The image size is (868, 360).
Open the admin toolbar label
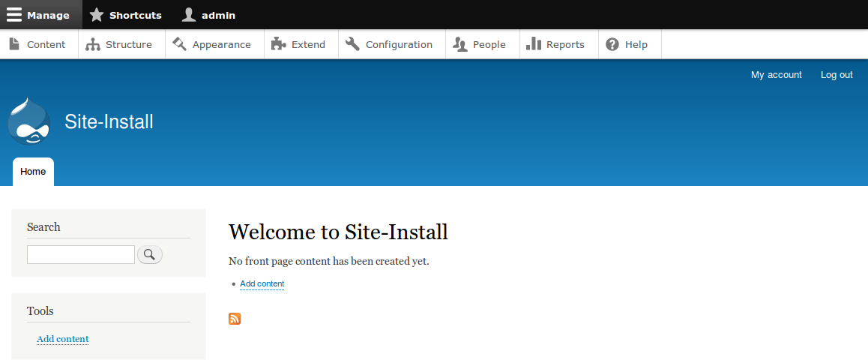click(x=219, y=16)
